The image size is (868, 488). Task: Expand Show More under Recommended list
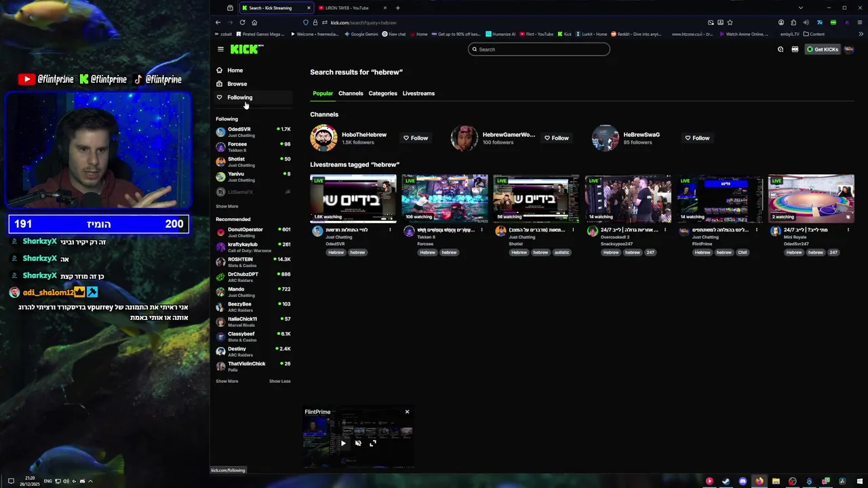[227, 381]
